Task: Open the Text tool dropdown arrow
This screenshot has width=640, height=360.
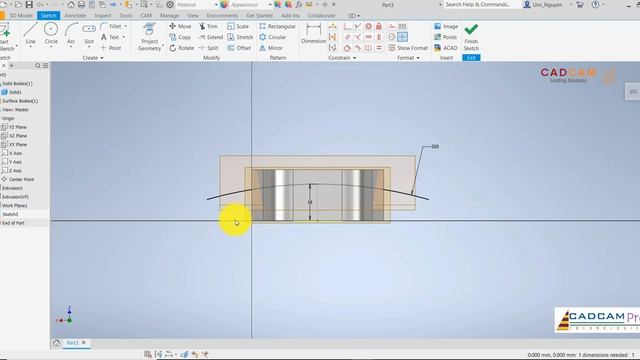Action: click(123, 37)
